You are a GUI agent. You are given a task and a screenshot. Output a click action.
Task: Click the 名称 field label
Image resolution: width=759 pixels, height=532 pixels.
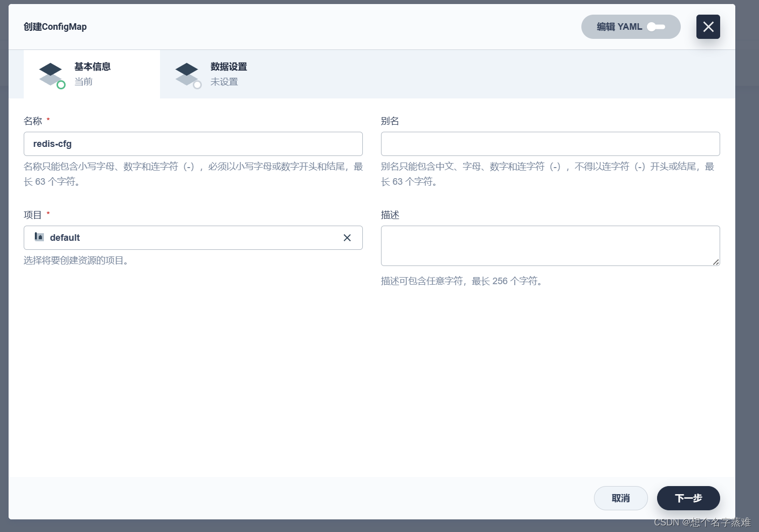click(x=33, y=121)
